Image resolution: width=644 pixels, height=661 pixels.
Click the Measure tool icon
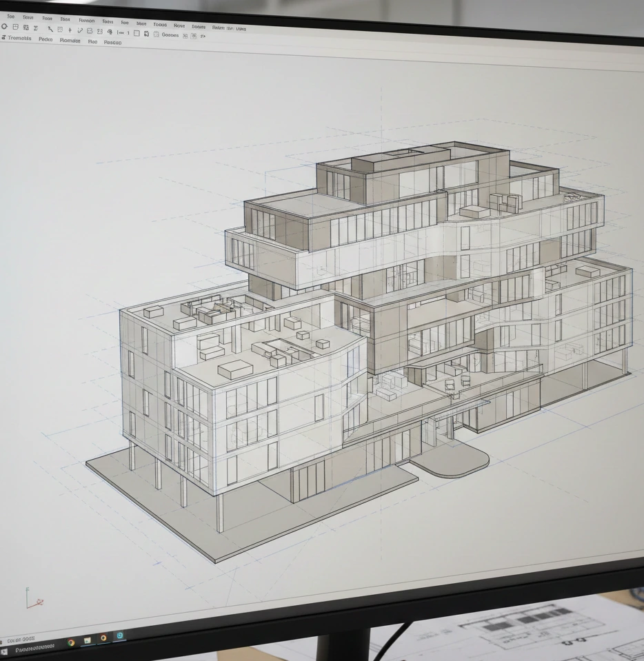(119, 30)
